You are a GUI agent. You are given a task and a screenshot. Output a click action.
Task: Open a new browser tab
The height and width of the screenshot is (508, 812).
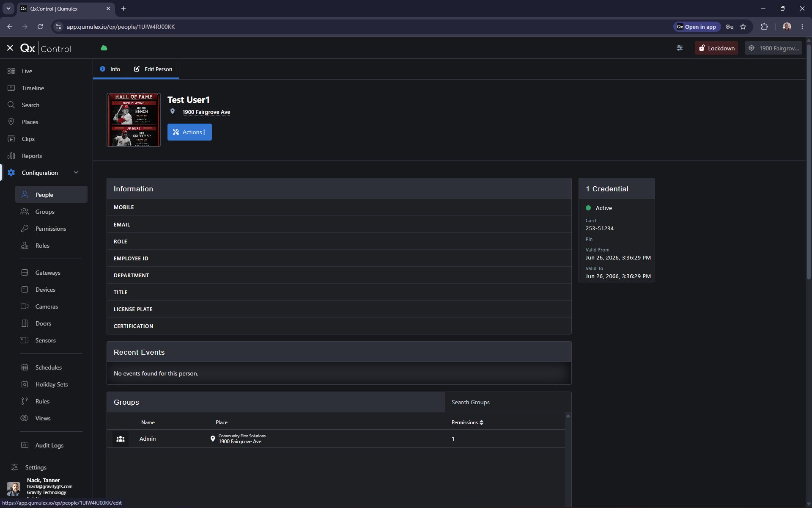pyautogui.click(x=123, y=8)
